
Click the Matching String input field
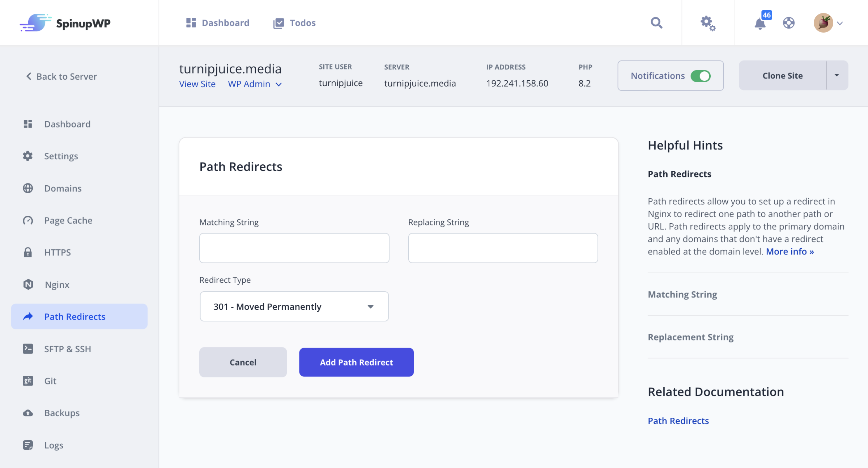pyautogui.click(x=294, y=248)
